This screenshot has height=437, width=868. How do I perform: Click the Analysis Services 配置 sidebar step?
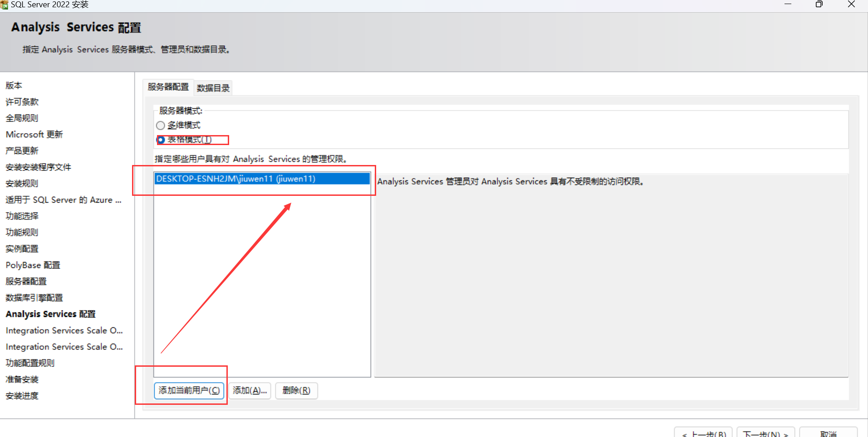50,314
